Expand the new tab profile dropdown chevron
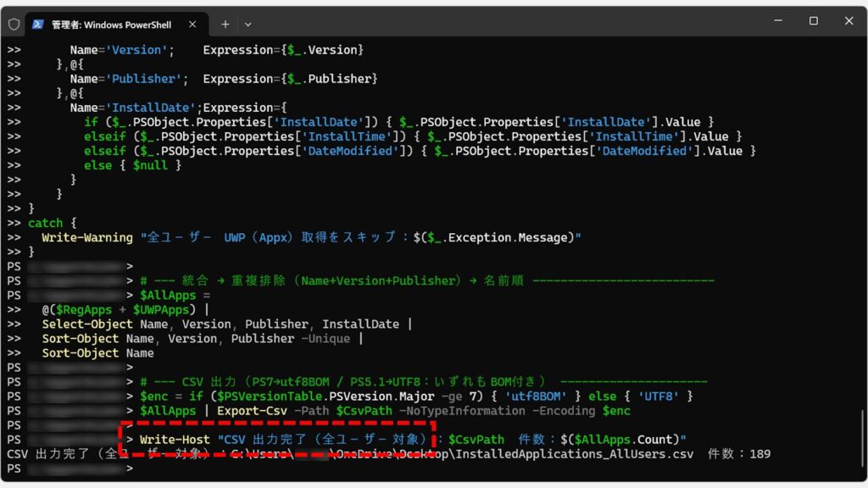The width and height of the screenshot is (868, 488). click(x=248, y=24)
